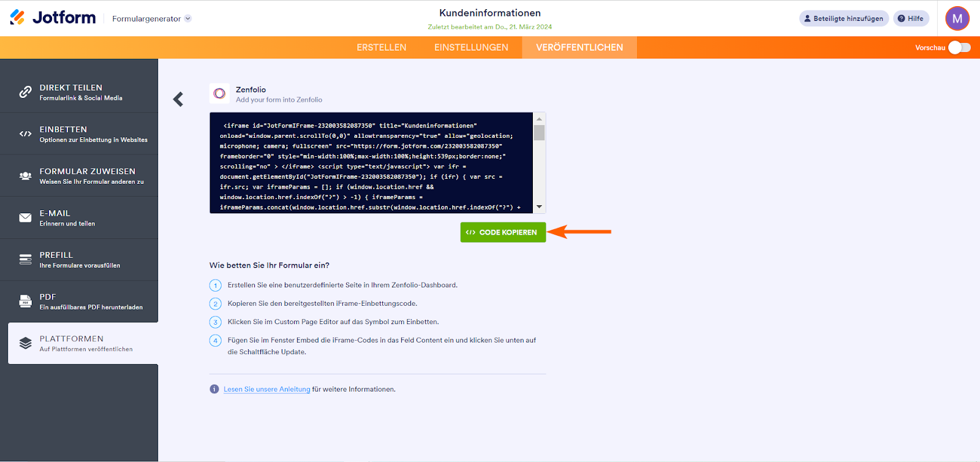
Task: Open the Lesen Sie unsere Anleitung link
Action: tap(267, 389)
